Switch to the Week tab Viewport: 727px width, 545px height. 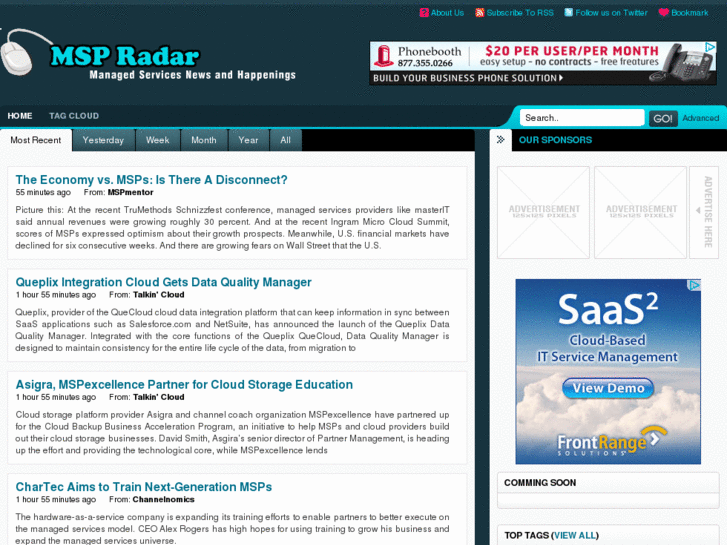[x=158, y=140]
